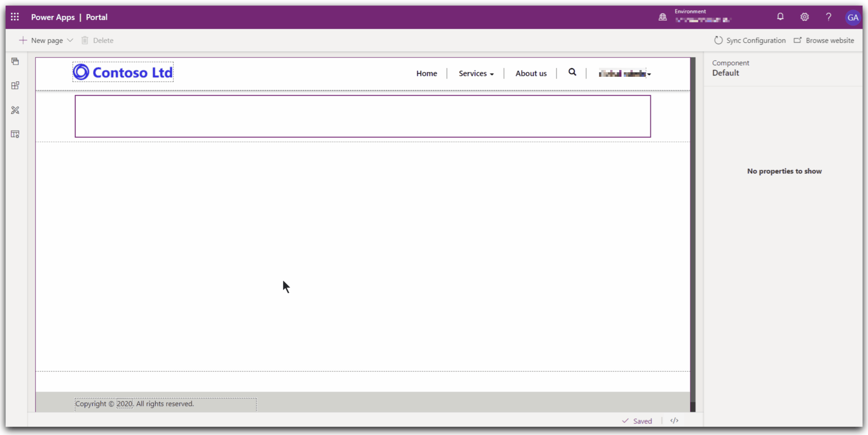The image size is (868, 435).
Task: Expand the New page dropdown chevron
Action: 70,40
